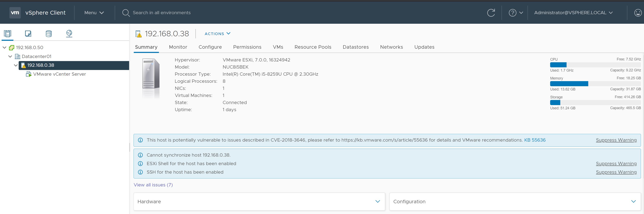Collapse the Datacenter01 tree node
The width and height of the screenshot is (644, 214).
pos(10,56)
